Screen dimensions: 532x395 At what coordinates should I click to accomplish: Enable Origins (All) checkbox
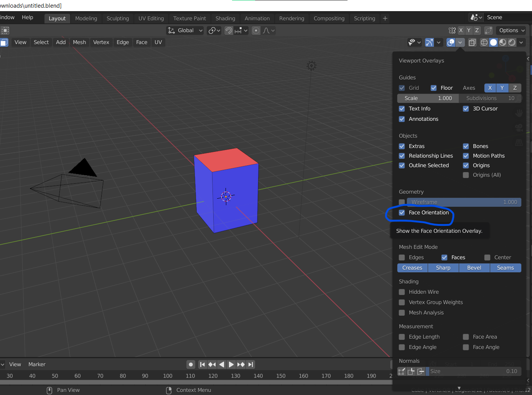tap(466, 175)
